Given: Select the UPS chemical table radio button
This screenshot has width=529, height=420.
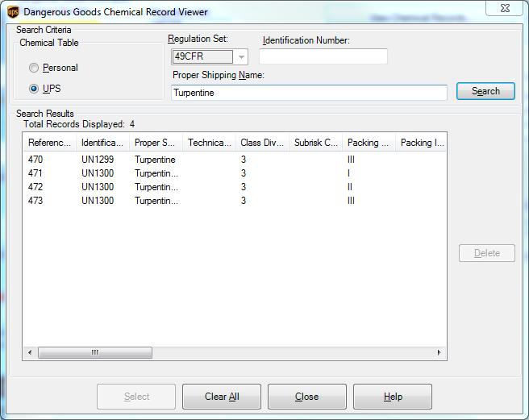Looking at the screenshot, I should pos(34,89).
